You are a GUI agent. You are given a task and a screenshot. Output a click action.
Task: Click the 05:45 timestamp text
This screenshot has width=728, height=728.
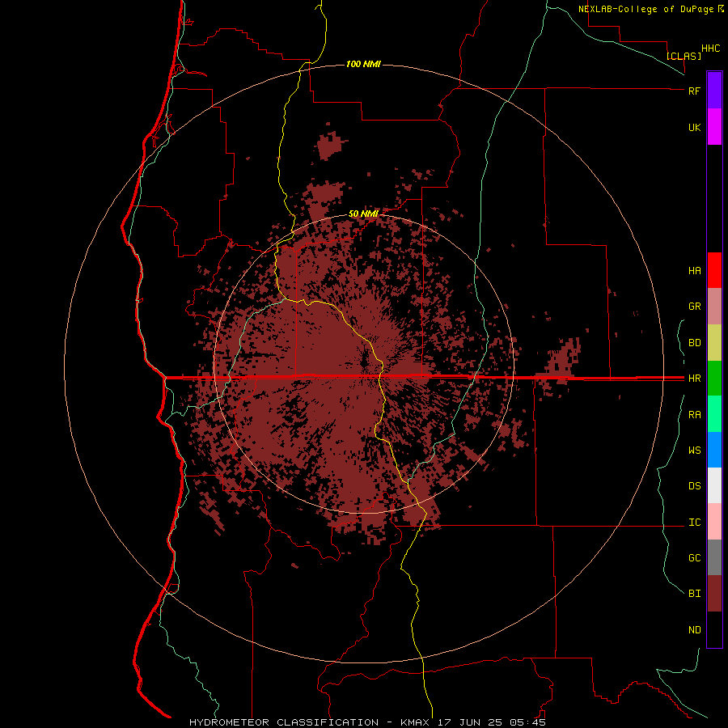527,722
